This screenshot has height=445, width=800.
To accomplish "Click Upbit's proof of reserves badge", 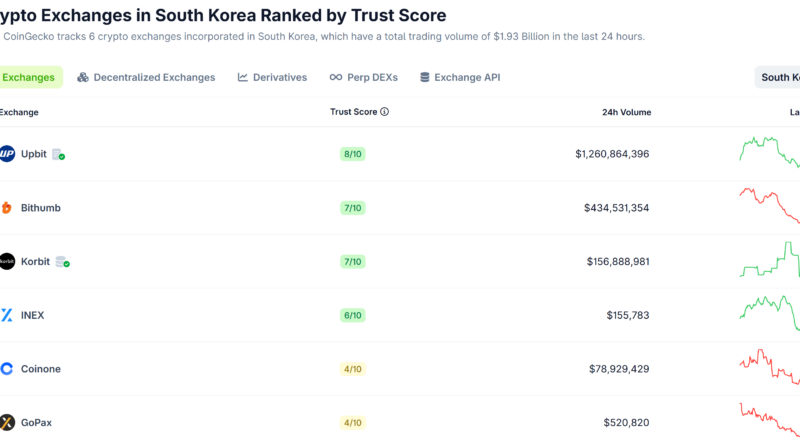I will pos(59,155).
